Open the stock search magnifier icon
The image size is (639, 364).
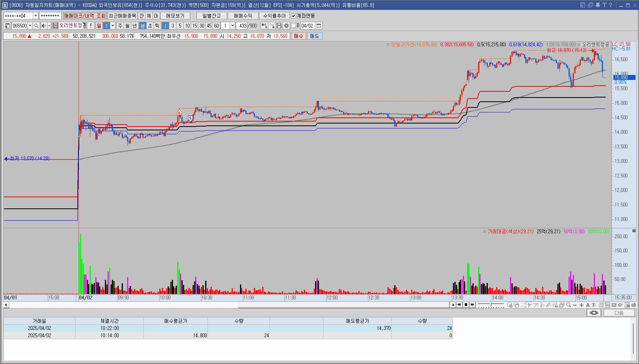[36, 26]
